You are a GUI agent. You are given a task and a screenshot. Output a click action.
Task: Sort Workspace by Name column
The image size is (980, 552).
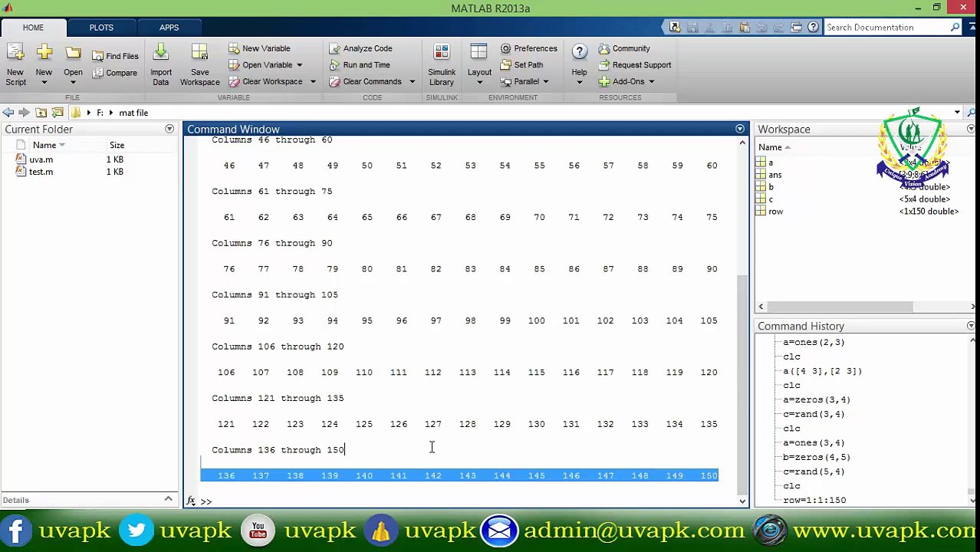pos(771,147)
